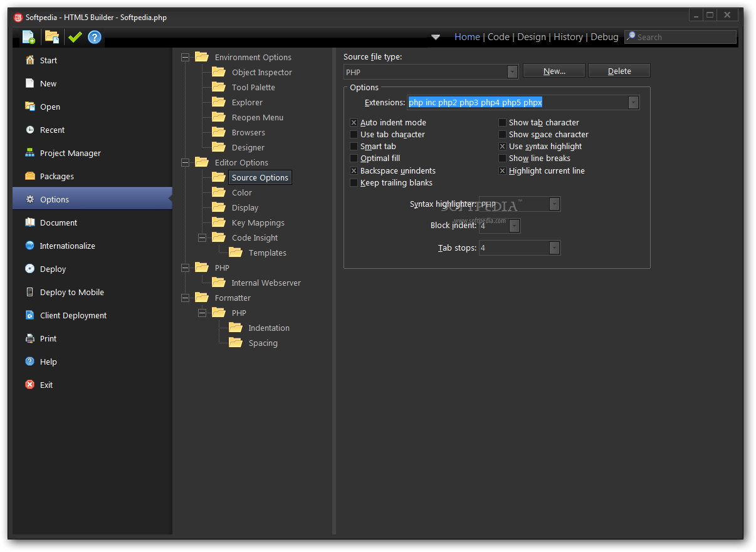Open Internationalize from the sidebar

click(92, 246)
